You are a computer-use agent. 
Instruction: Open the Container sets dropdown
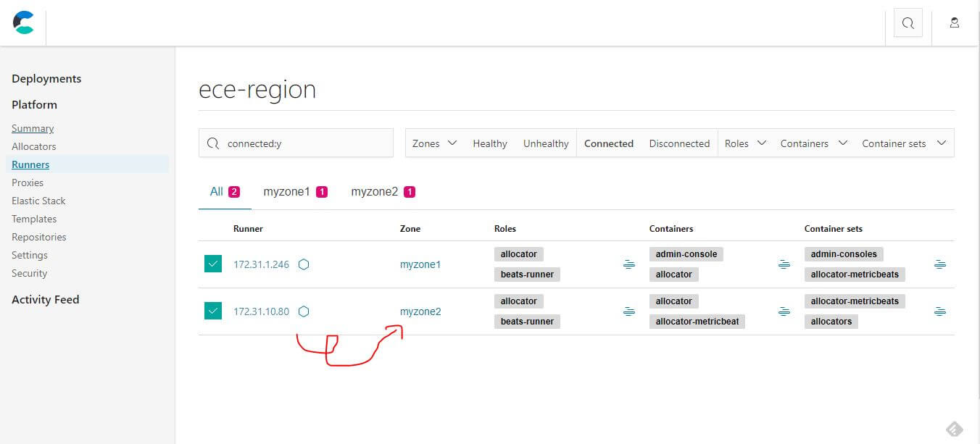click(903, 143)
